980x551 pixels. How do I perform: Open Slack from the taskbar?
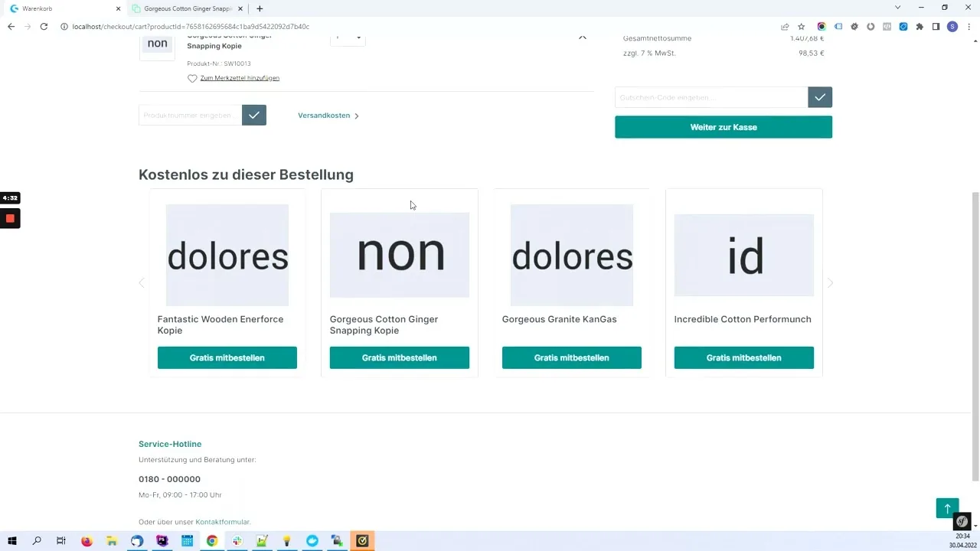tap(237, 541)
